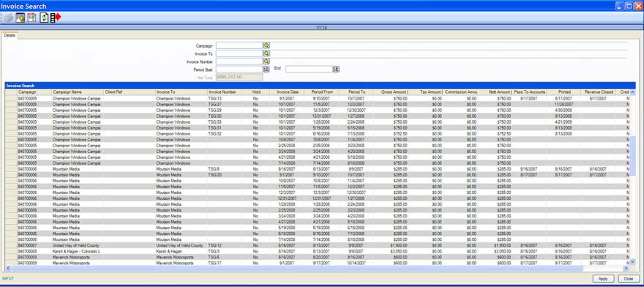The height and width of the screenshot is (287, 644).
Task: Sort by the Pass To Accounts column header
Action: [529, 92]
